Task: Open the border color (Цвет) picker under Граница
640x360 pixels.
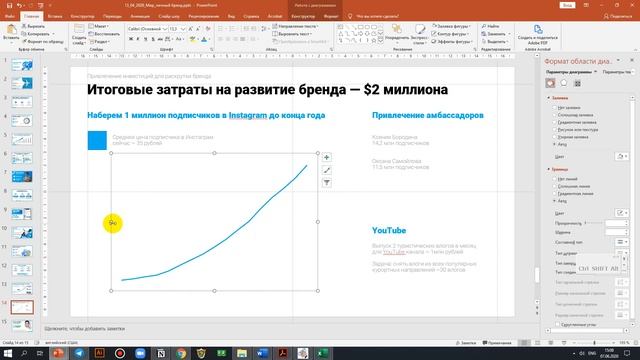Action: (x=622, y=213)
